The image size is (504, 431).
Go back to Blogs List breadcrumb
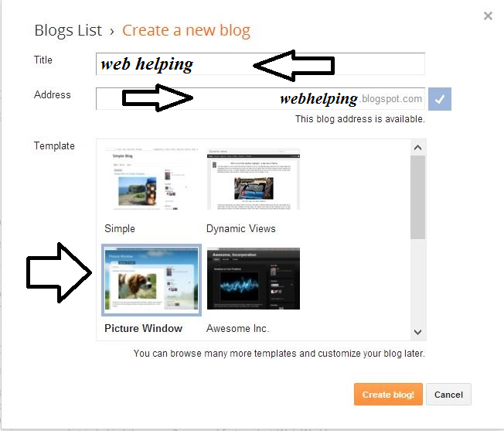tap(68, 30)
